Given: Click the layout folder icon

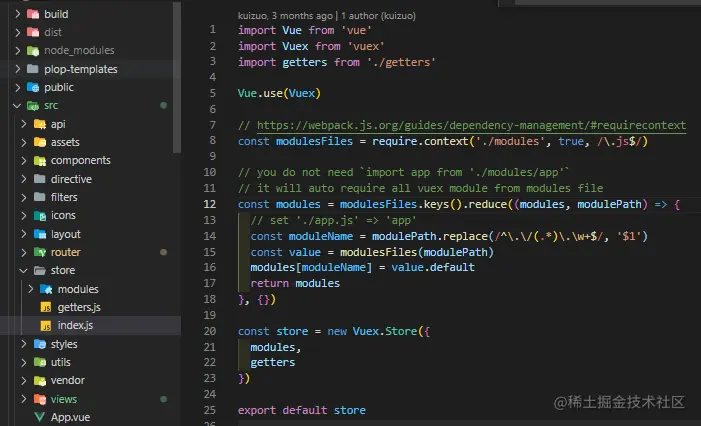Looking at the screenshot, I should pos(40,234).
